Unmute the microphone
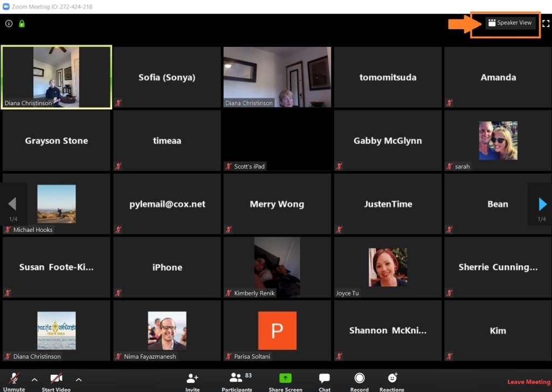 [14, 379]
